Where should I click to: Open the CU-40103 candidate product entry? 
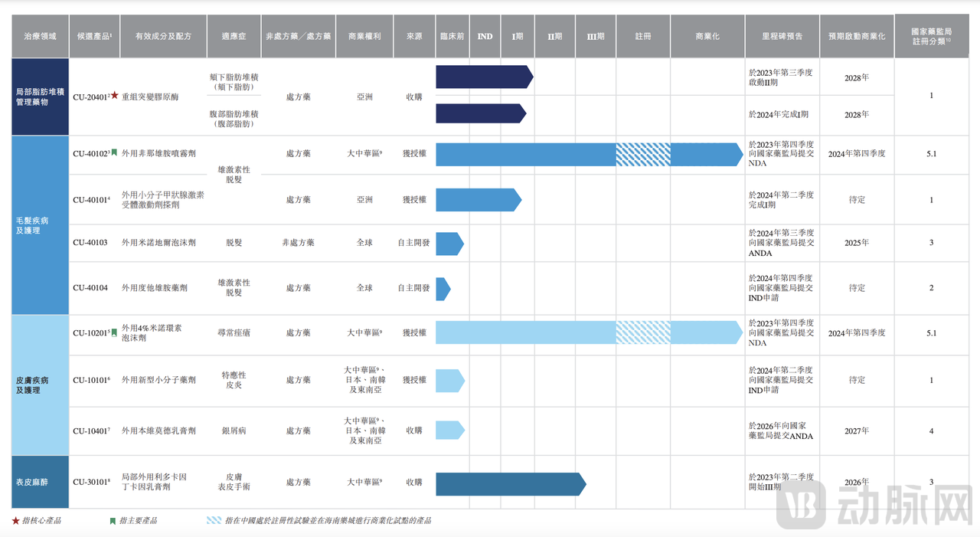pyautogui.click(x=90, y=243)
